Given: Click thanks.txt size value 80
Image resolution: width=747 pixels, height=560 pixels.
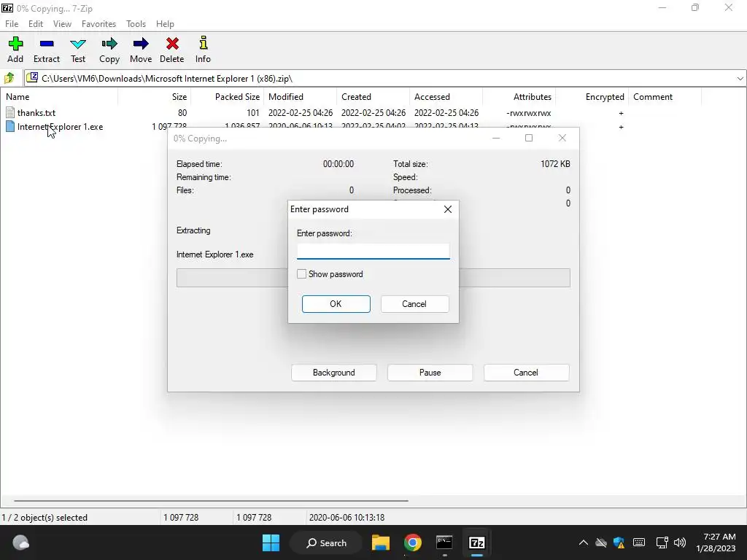Looking at the screenshot, I should (x=182, y=113).
